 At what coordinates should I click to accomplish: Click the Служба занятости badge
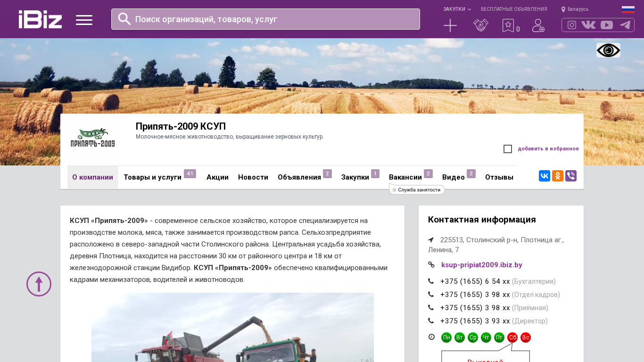(x=417, y=190)
